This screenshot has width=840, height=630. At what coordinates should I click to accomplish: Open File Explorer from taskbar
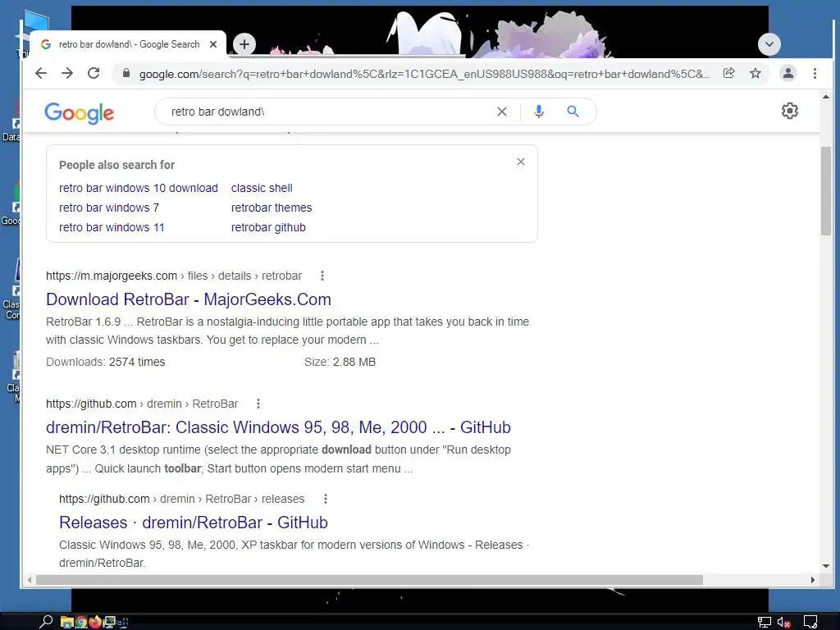[x=66, y=622]
